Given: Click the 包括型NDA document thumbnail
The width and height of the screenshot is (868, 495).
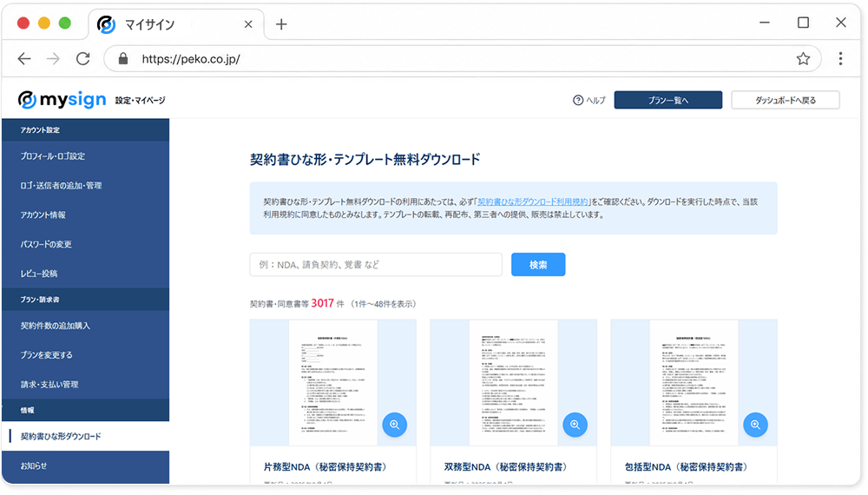Looking at the screenshot, I should (694, 383).
